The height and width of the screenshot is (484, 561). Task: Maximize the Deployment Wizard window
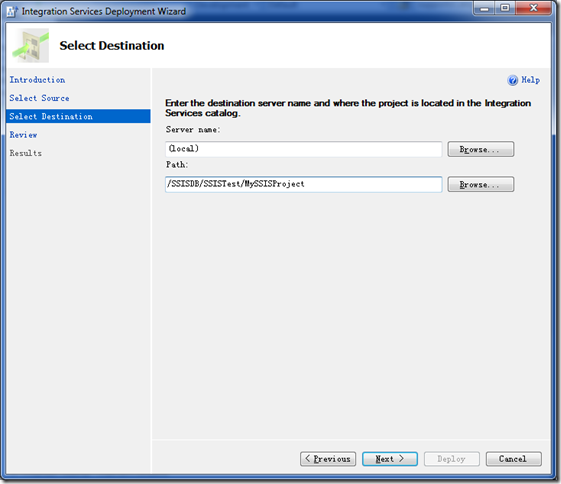(505, 8)
